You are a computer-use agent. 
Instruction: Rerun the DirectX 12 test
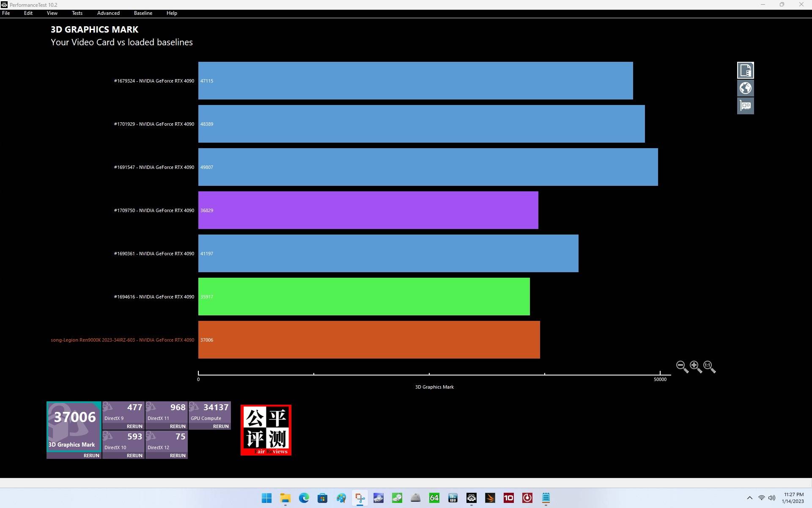click(x=178, y=456)
